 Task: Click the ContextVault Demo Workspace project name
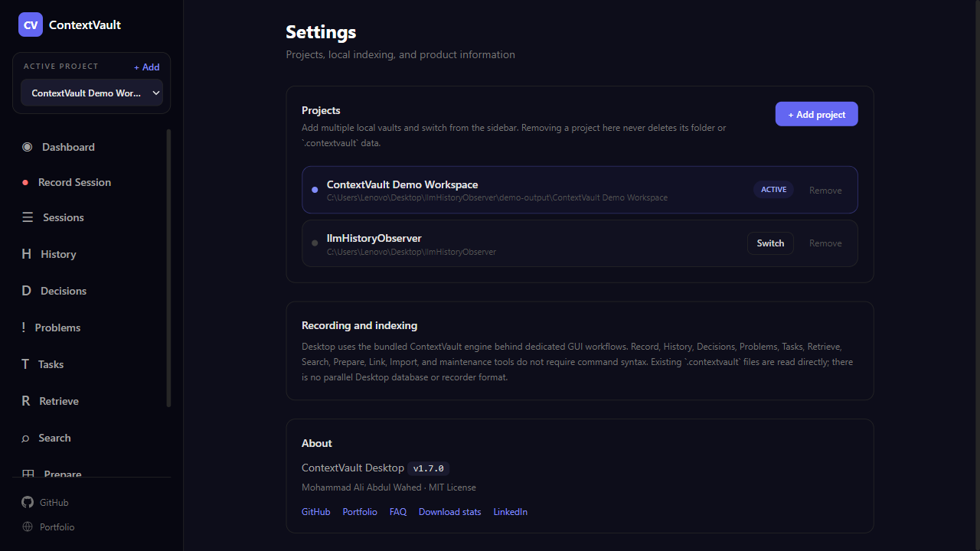402,184
